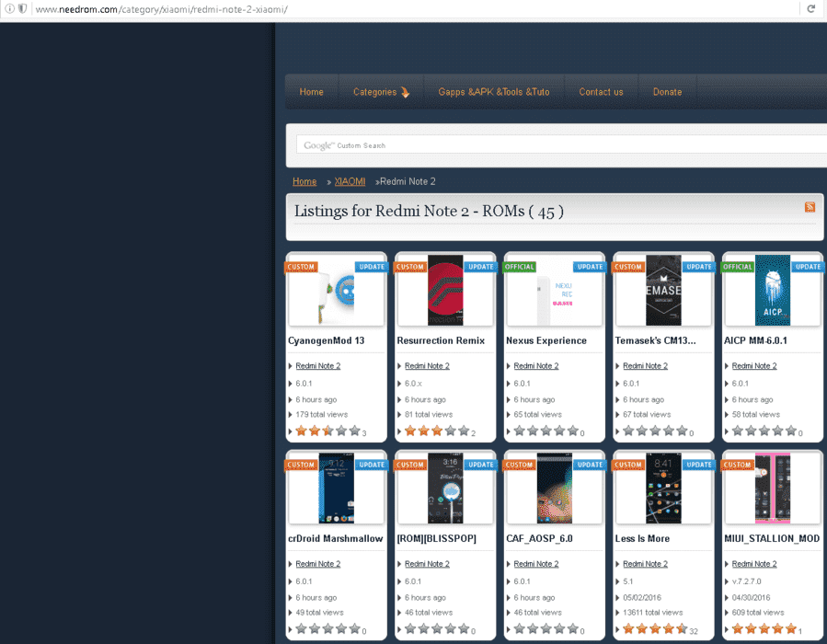Screen dimensions: 827x644
Task: Click the star rating on Temasek's CM13
Action: click(655, 431)
